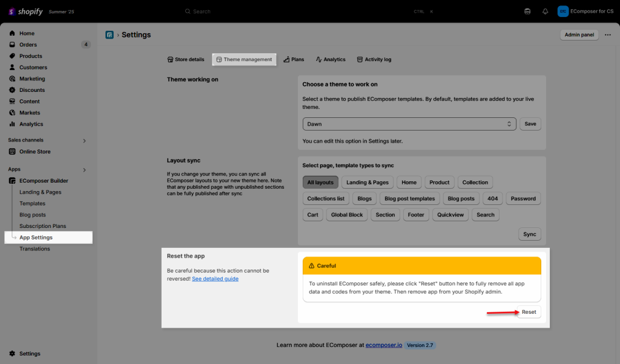Open the ecomposer.io link
This screenshot has width=620, height=364.
[x=383, y=345]
